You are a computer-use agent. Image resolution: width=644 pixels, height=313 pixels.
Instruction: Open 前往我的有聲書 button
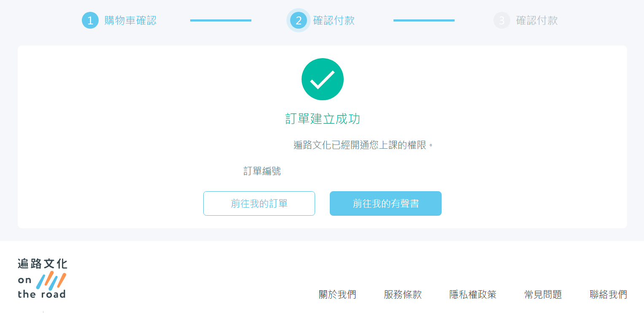coord(385,203)
